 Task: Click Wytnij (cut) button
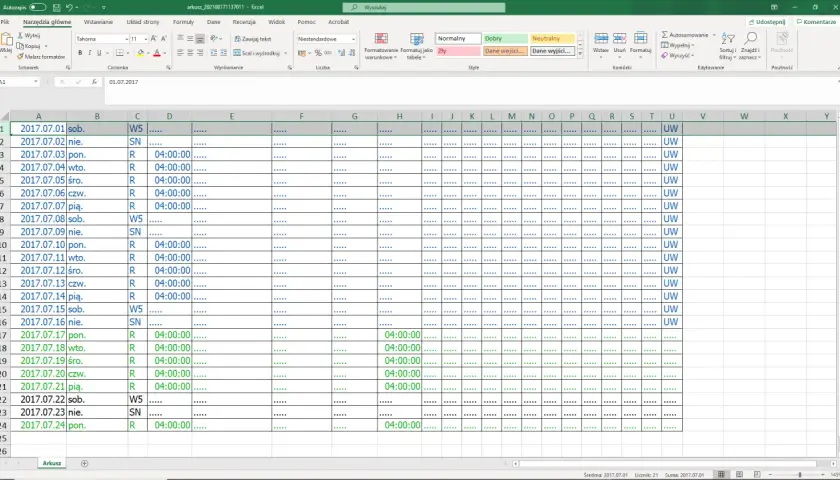coord(28,35)
